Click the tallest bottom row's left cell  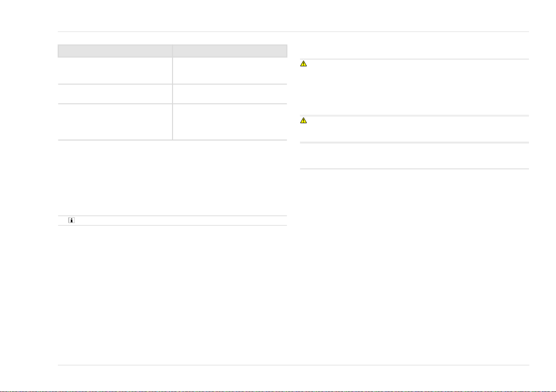pyautogui.click(x=115, y=122)
